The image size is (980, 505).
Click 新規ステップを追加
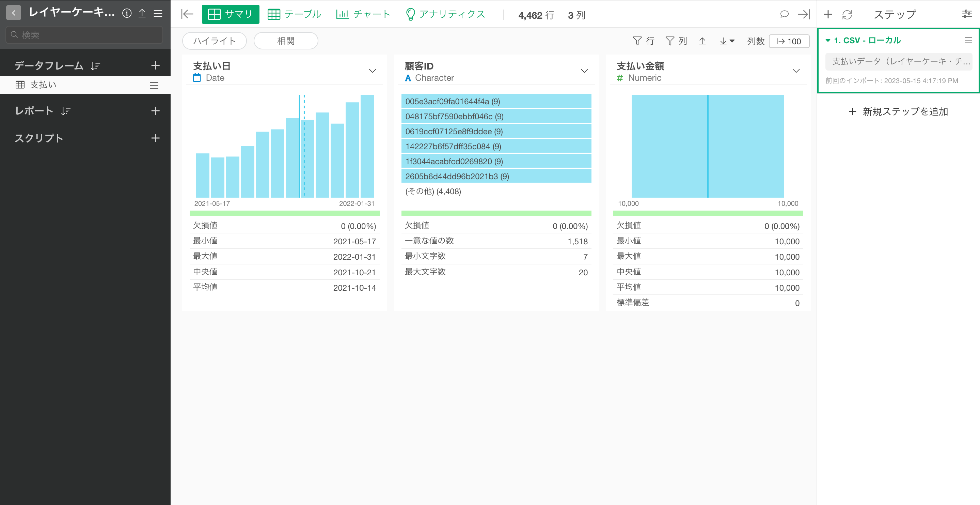(x=898, y=111)
